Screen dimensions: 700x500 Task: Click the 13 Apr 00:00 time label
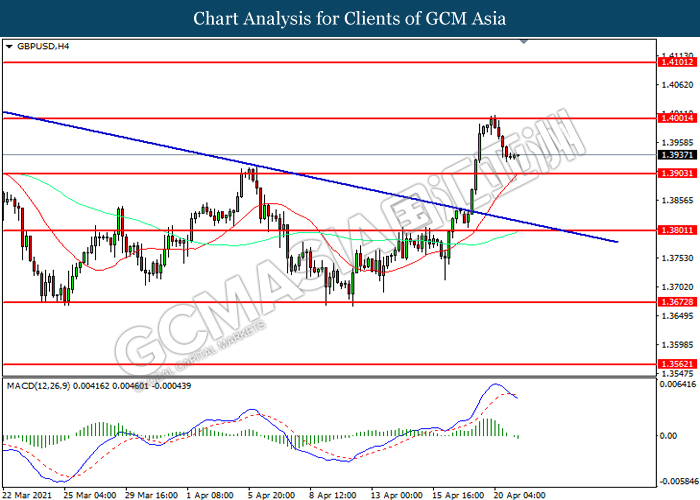point(396,495)
